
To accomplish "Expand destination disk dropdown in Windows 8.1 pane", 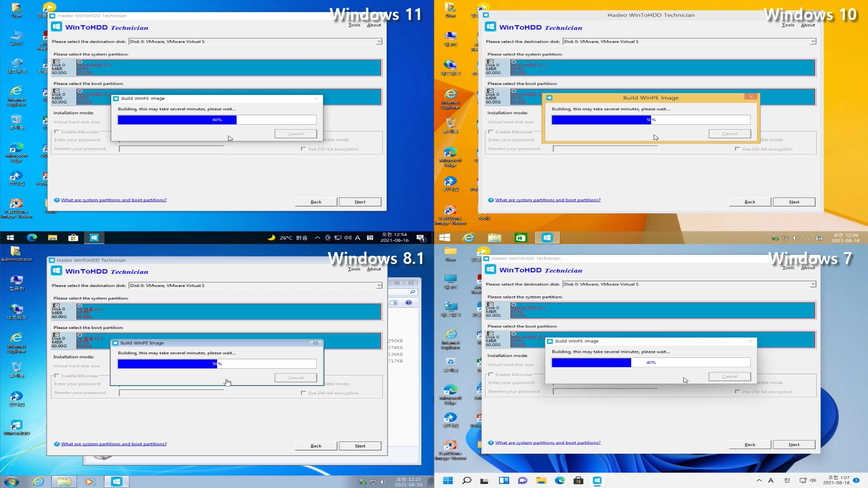I will point(379,286).
